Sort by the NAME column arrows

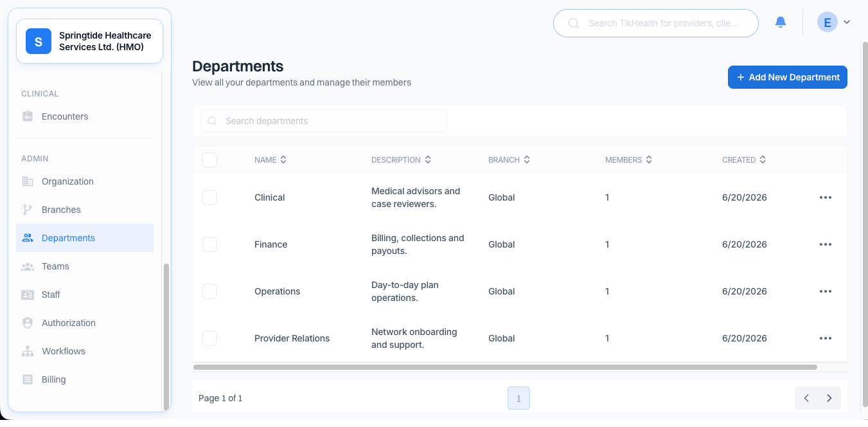click(283, 159)
